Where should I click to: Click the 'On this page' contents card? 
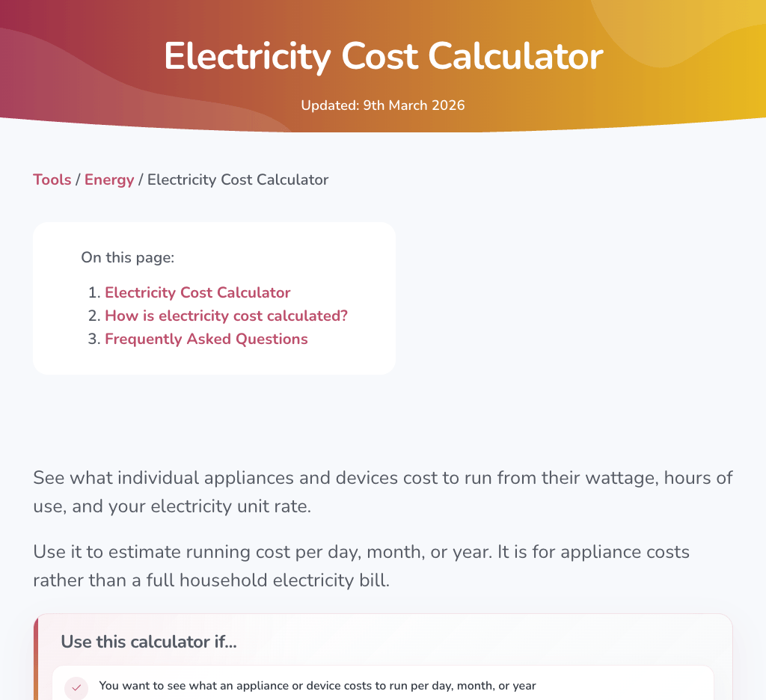[x=214, y=298]
